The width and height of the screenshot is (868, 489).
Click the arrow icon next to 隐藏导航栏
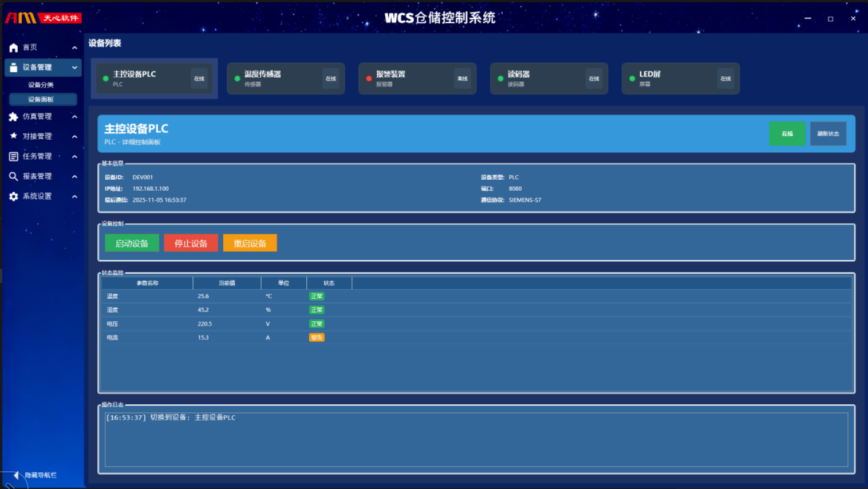[17, 475]
